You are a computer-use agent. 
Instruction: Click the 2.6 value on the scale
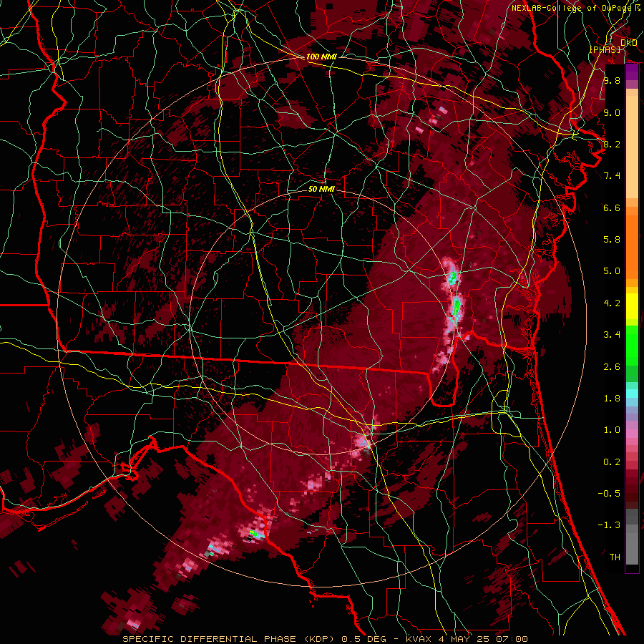coord(612,367)
